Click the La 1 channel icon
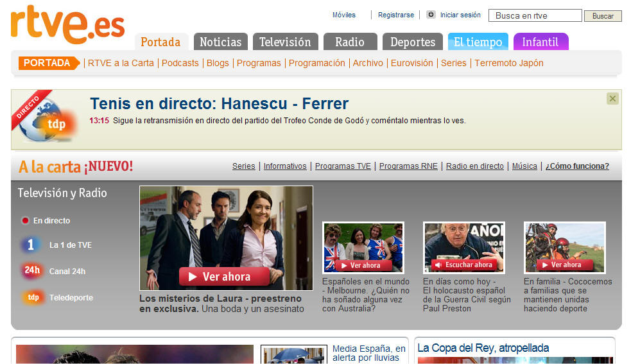 (31, 245)
